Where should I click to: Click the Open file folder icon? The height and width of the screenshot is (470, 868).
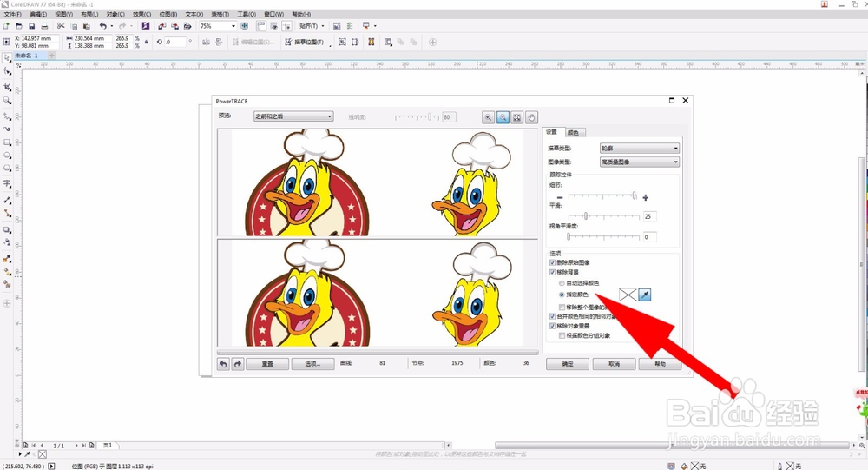point(19,26)
